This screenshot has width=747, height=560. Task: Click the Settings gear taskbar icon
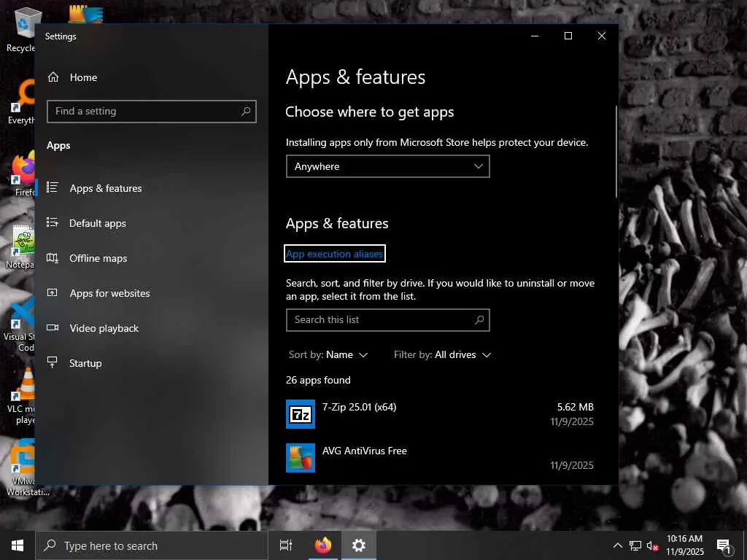(x=358, y=545)
